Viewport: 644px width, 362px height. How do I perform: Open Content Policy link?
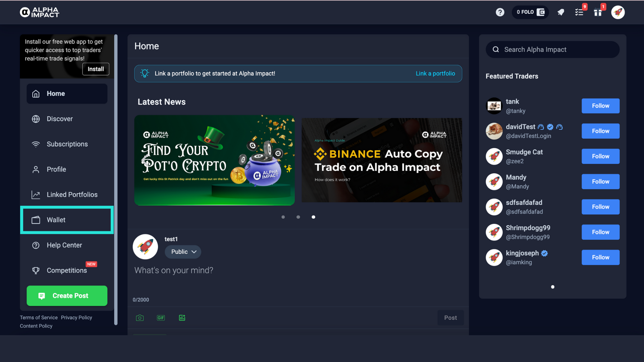coord(36,326)
